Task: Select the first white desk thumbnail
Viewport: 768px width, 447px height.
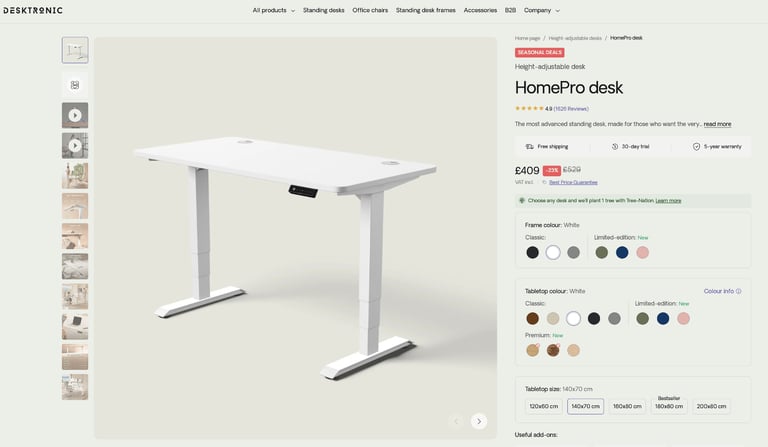Action: (75, 50)
